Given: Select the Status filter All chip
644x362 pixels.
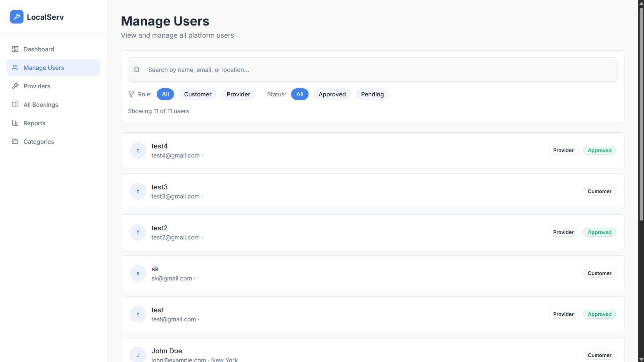Looking at the screenshot, I should pyautogui.click(x=300, y=94).
